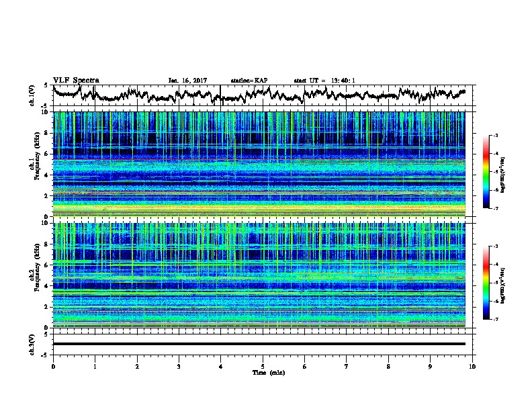Image resolution: width=532 pixels, height=411 pixels.
Task: Click the "1" tick on the time axis
Action: 95,367
